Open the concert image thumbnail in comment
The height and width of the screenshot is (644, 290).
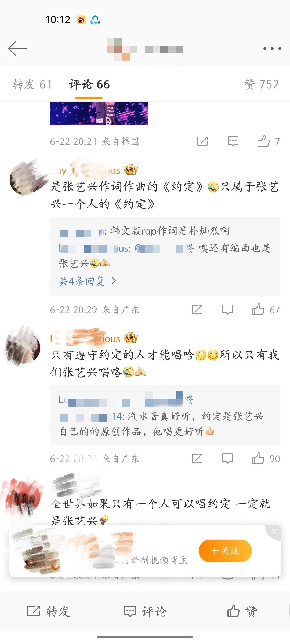pos(99,113)
